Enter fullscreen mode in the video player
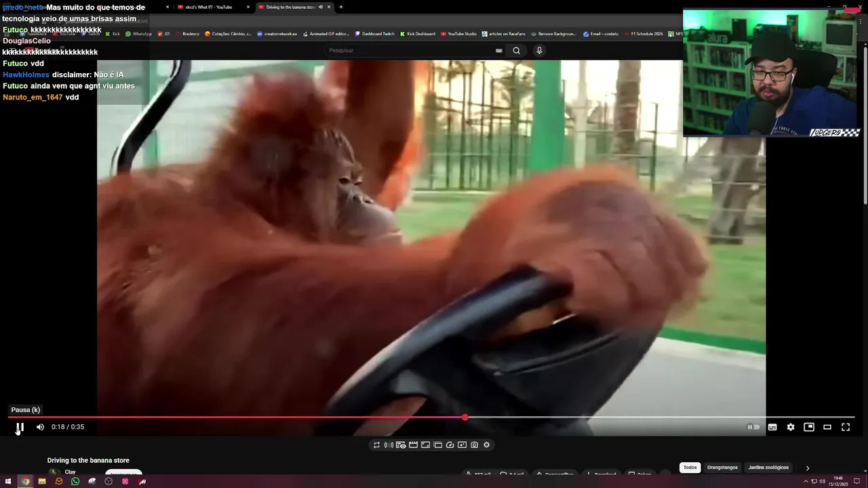Image resolution: width=868 pixels, height=488 pixels. pyautogui.click(x=846, y=427)
